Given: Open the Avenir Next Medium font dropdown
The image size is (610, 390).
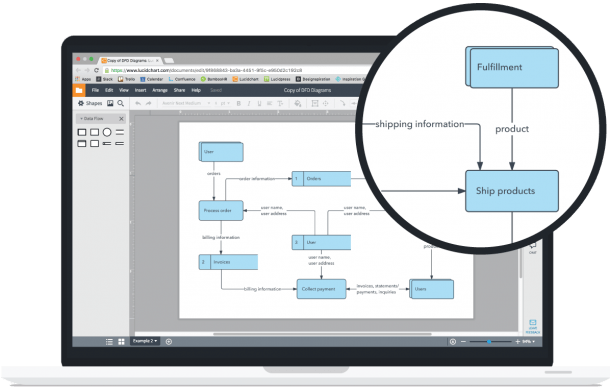Looking at the screenshot, I should [x=185, y=103].
